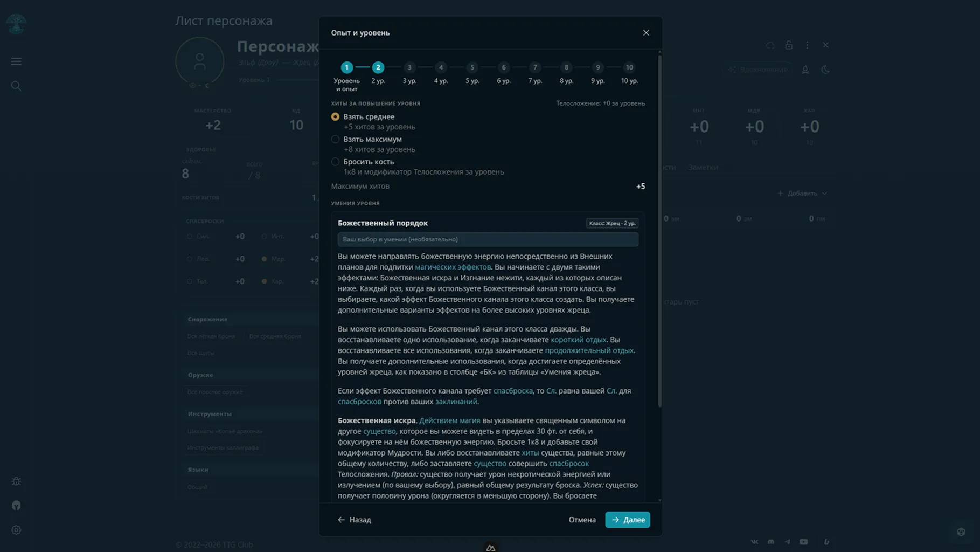Viewport: 980px width, 552px height.
Task: Toggle Сил. saving throw proficiency
Action: (190, 237)
